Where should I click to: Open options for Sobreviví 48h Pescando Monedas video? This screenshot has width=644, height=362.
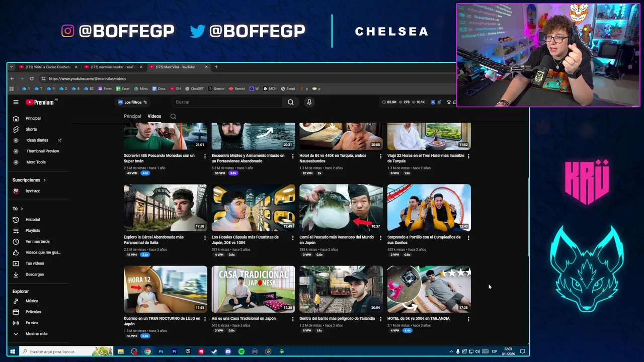(x=204, y=156)
